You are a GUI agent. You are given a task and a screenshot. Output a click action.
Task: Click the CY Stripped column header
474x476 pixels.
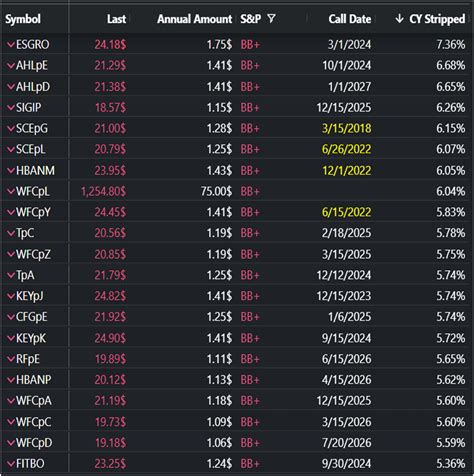tap(437, 19)
